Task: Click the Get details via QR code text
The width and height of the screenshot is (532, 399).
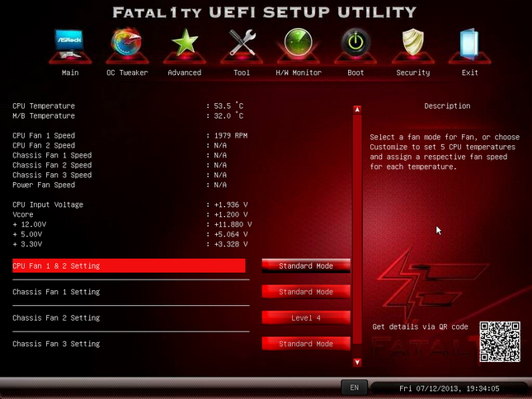Action: click(420, 326)
